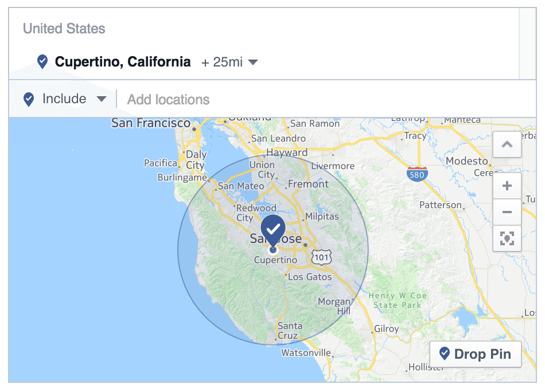
Task: Click the pin icon next to Include
Action: pyautogui.click(x=29, y=99)
